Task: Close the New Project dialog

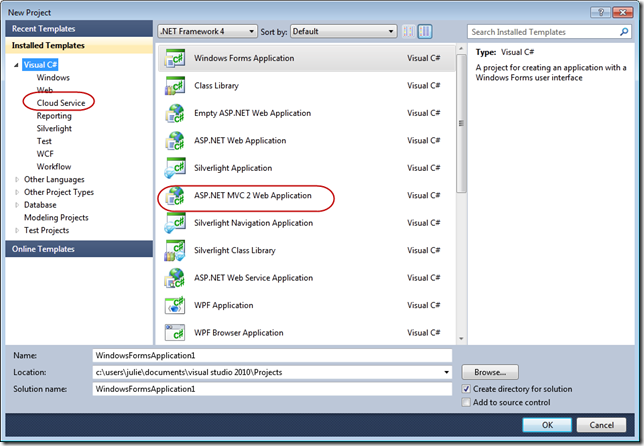Action: tap(623, 12)
